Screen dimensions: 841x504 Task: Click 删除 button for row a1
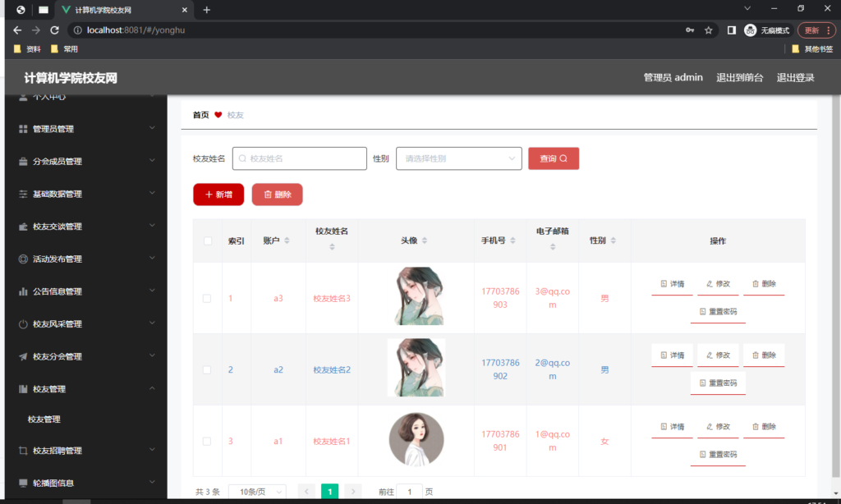pyautogui.click(x=764, y=427)
